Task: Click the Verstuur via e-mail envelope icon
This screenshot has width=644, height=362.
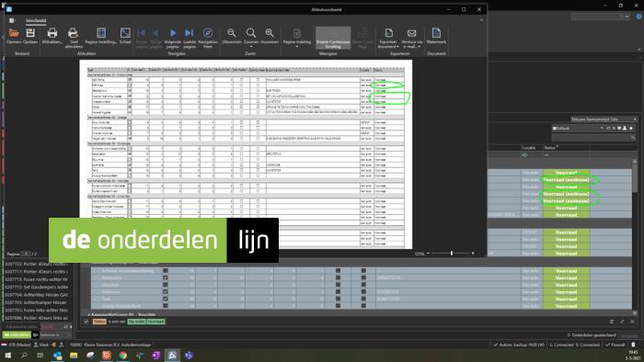Action: click(411, 33)
